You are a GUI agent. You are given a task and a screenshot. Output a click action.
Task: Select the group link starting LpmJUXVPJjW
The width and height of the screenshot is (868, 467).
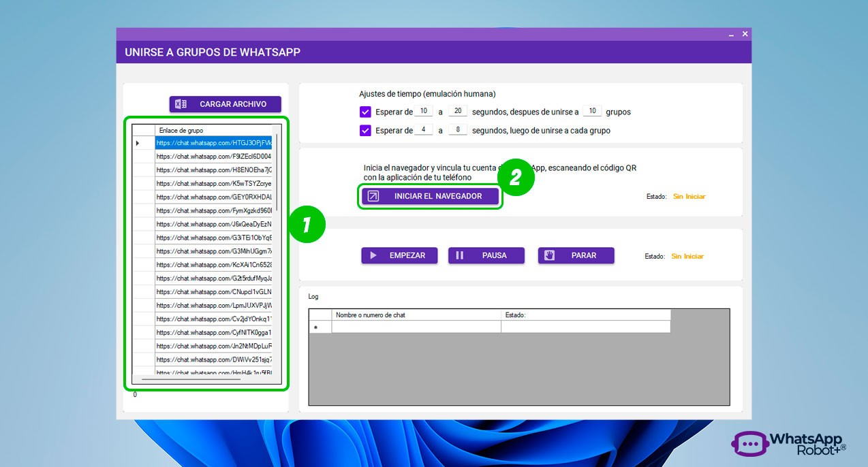tap(213, 306)
